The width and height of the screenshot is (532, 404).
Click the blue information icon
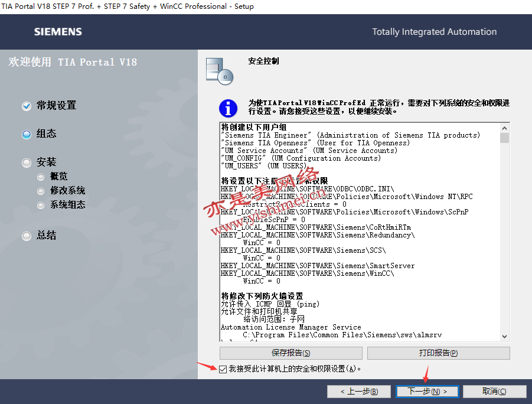(x=228, y=108)
